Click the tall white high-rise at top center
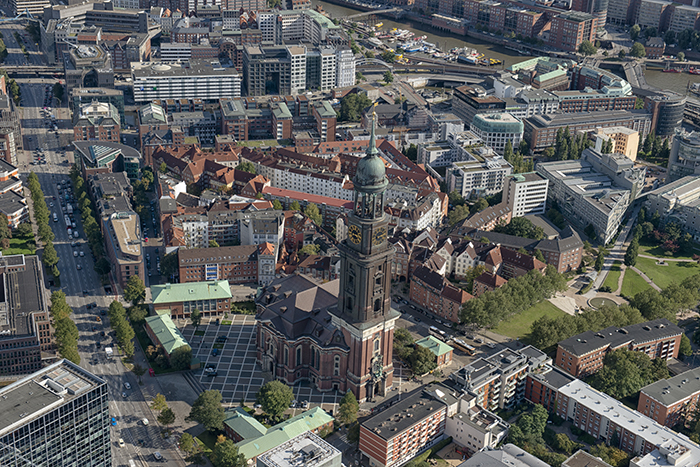Screen dimensions: 700x467 [300, 67]
